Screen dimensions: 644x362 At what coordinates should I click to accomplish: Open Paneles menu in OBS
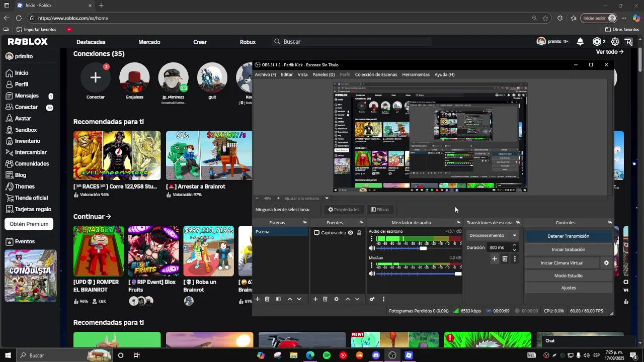tap(324, 74)
